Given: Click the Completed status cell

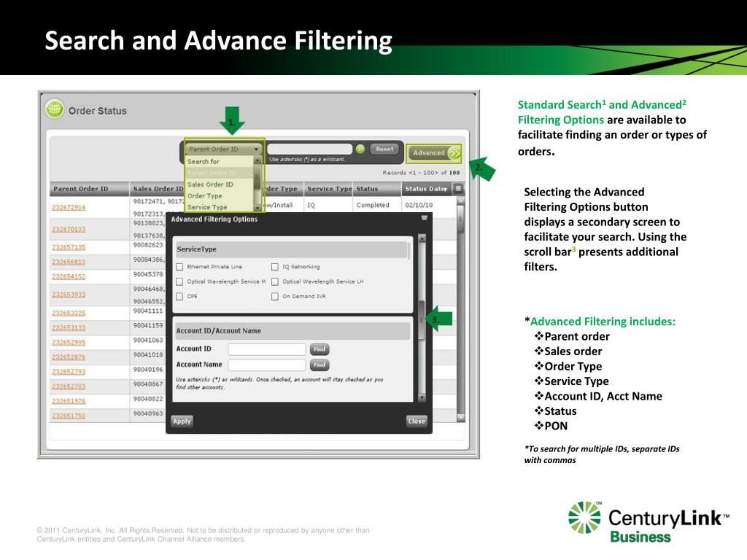Looking at the screenshot, I should click(373, 205).
